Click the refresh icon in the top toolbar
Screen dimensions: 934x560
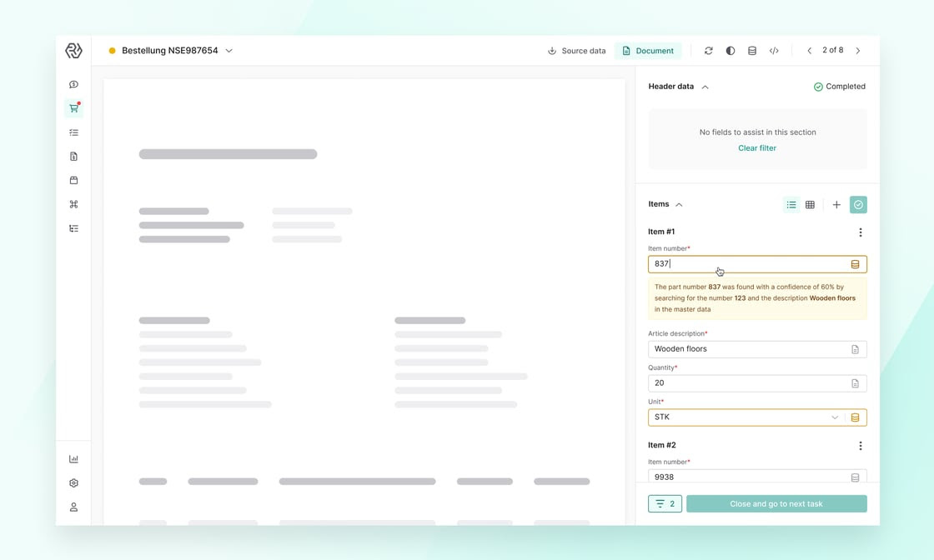tap(708, 51)
